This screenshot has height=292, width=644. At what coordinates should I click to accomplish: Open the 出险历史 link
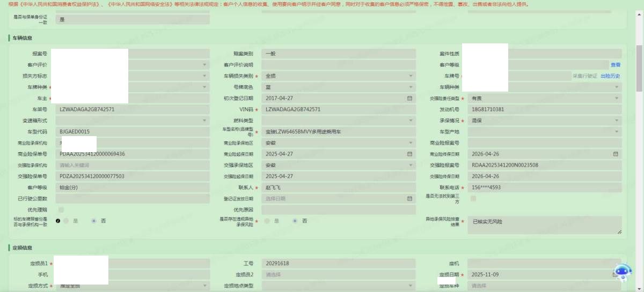tap(610, 76)
